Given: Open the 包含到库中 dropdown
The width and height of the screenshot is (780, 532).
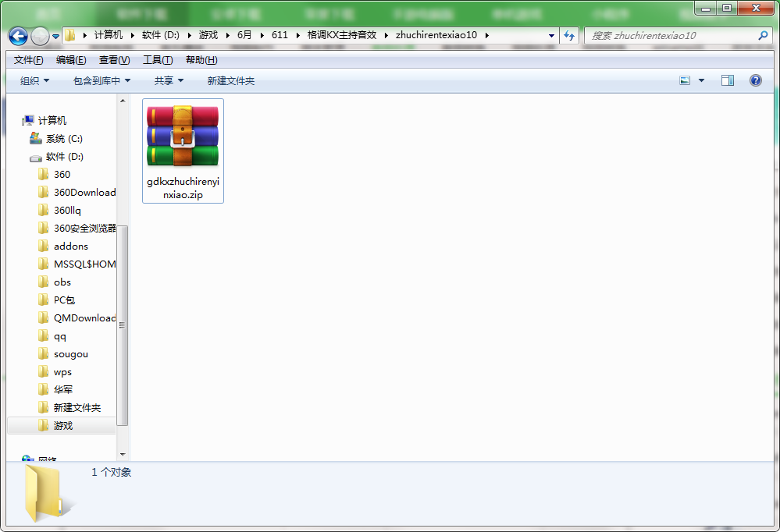Looking at the screenshot, I should 102,80.
